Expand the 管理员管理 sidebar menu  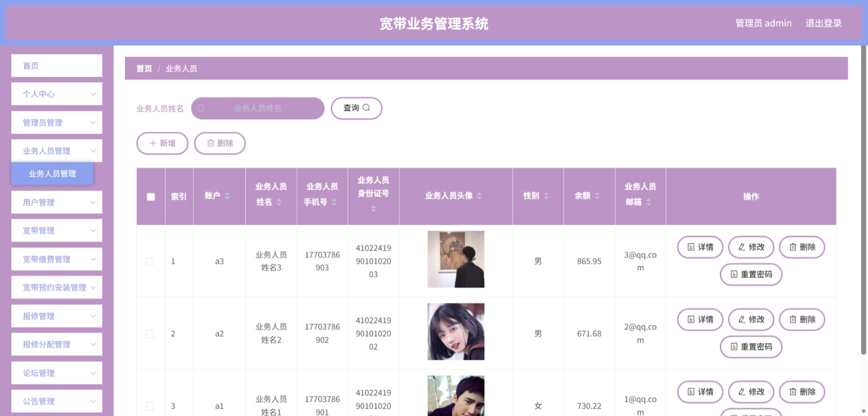[57, 122]
